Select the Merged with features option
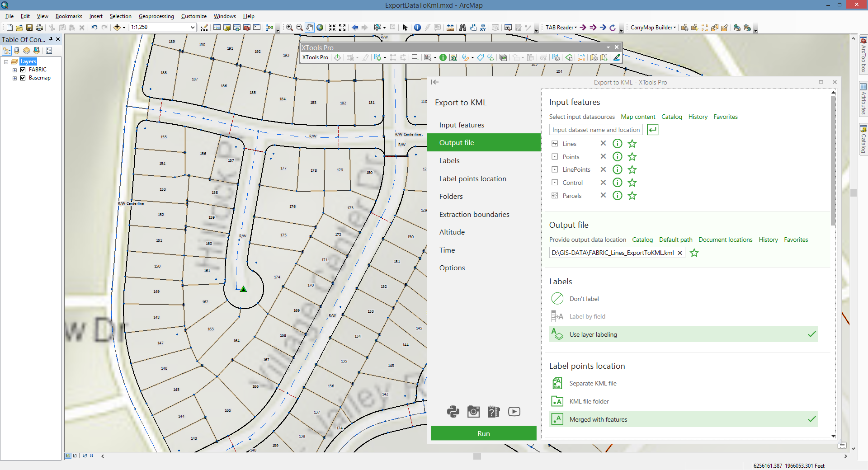868x470 pixels. [684, 419]
